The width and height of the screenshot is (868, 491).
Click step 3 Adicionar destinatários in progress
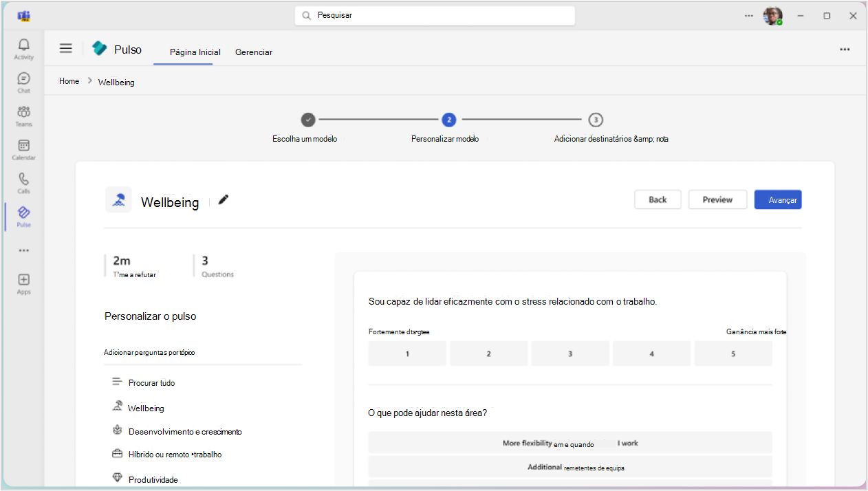tap(596, 120)
